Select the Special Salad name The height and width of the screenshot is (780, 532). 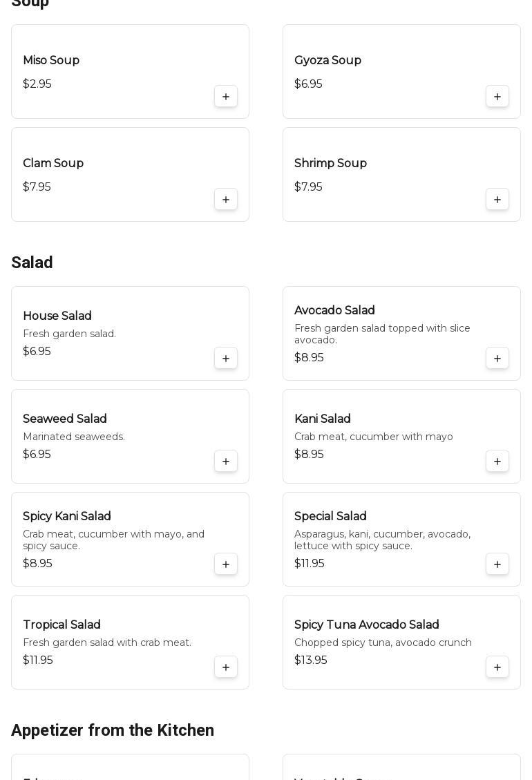pyautogui.click(x=330, y=517)
